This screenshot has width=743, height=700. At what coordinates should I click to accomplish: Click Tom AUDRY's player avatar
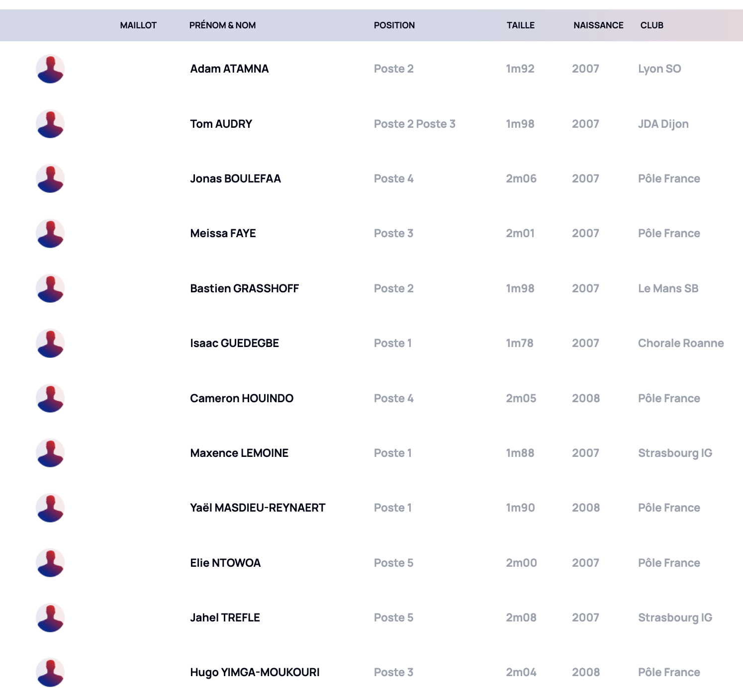click(x=50, y=124)
